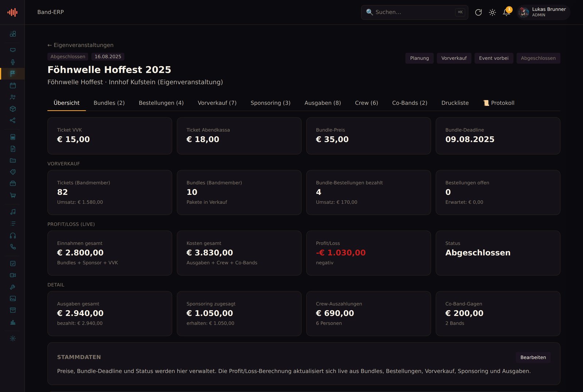Open the shopping cart icon in sidebar

(x=13, y=195)
